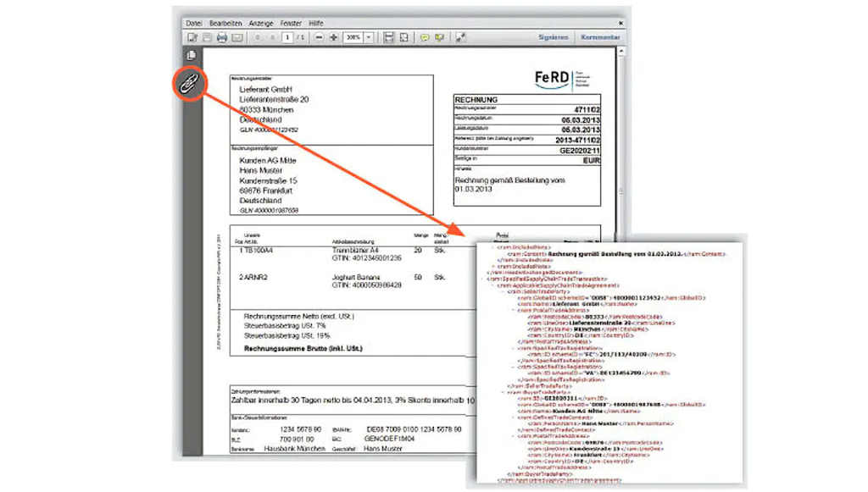
Task: Click the save file toolbar icon
Action: point(207,37)
